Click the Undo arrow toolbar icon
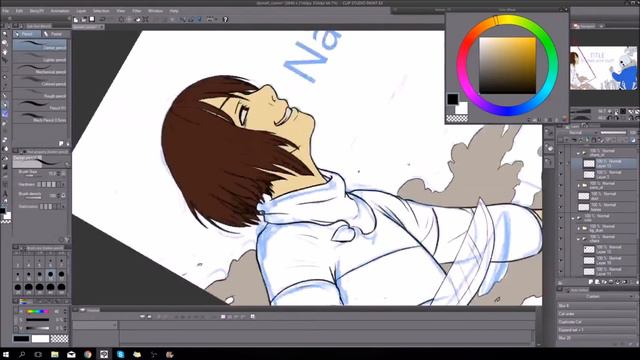This screenshot has height=360, width=640. point(102,19)
